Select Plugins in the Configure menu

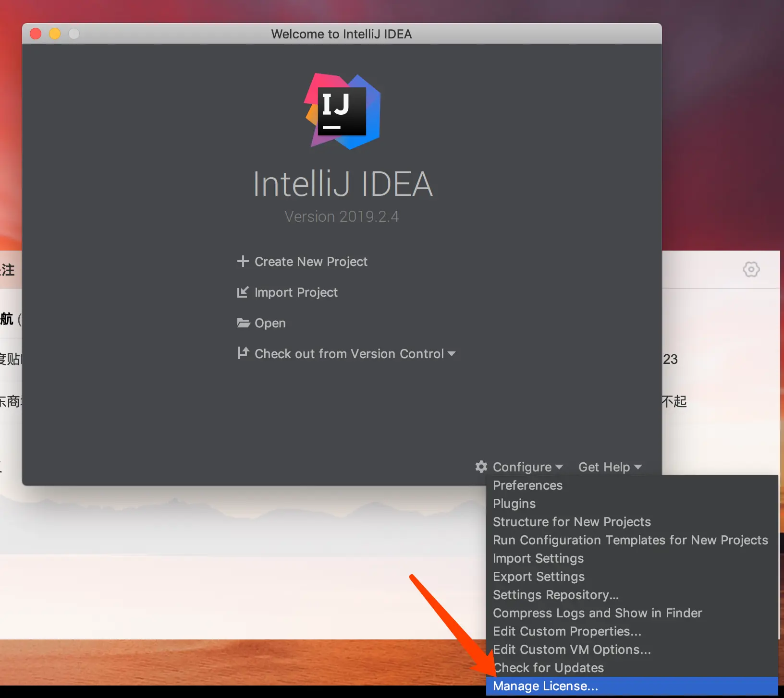632,504
